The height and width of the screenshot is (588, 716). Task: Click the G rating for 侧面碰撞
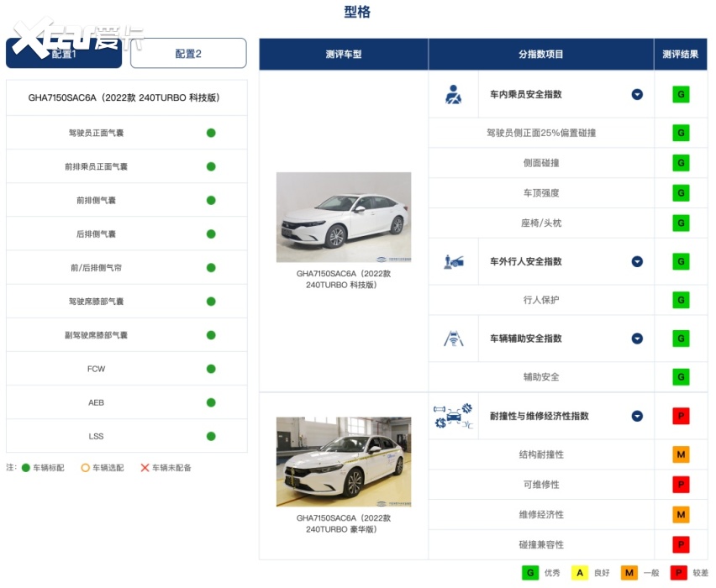[x=681, y=163]
